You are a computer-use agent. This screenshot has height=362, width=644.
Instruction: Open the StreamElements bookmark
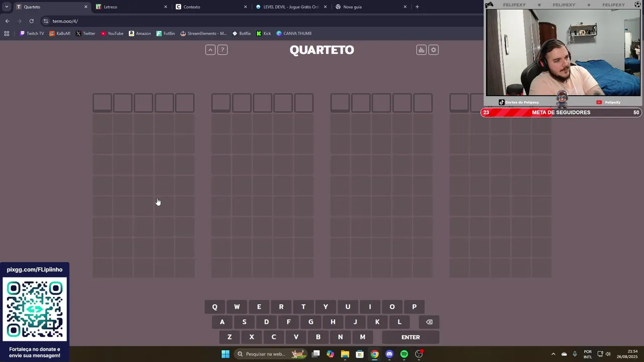click(203, 33)
